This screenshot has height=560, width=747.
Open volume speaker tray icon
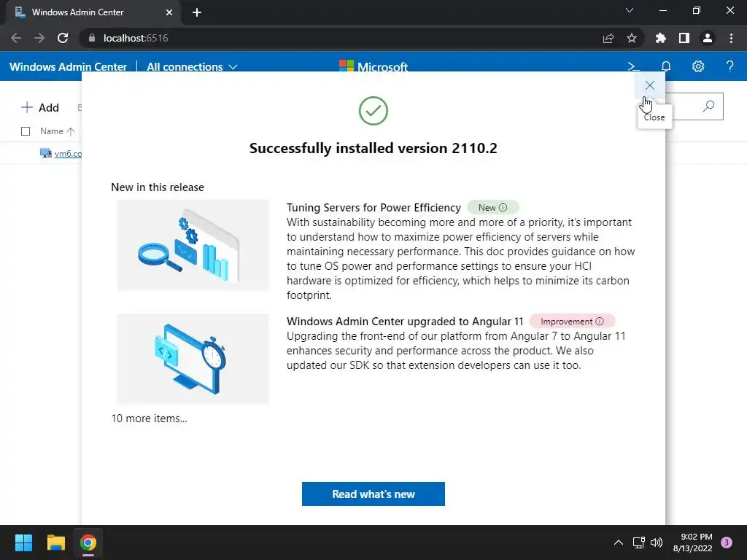tap(657, 542)
